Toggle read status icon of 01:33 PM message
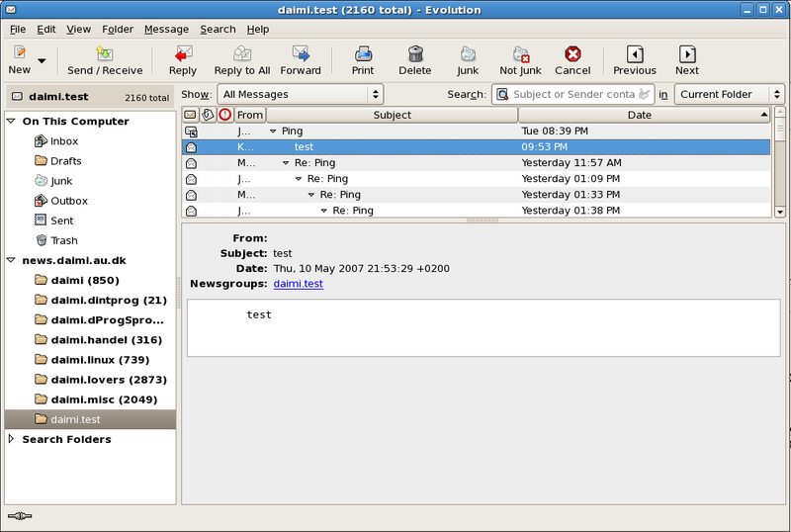Screen dimensions: 791x532 coord(191,196)
